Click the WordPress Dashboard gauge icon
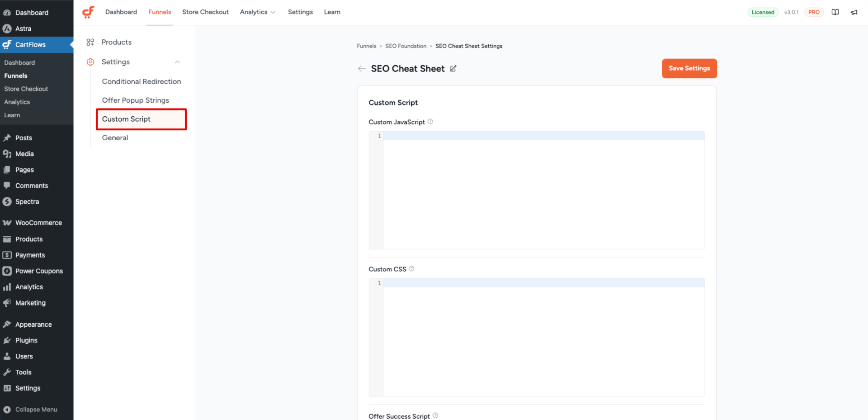 pos(7,13)
